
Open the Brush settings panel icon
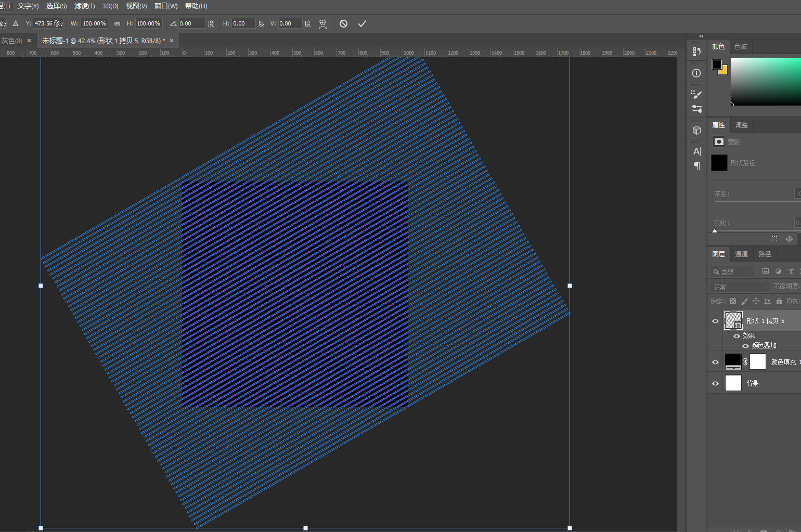(x=696, y=109)
